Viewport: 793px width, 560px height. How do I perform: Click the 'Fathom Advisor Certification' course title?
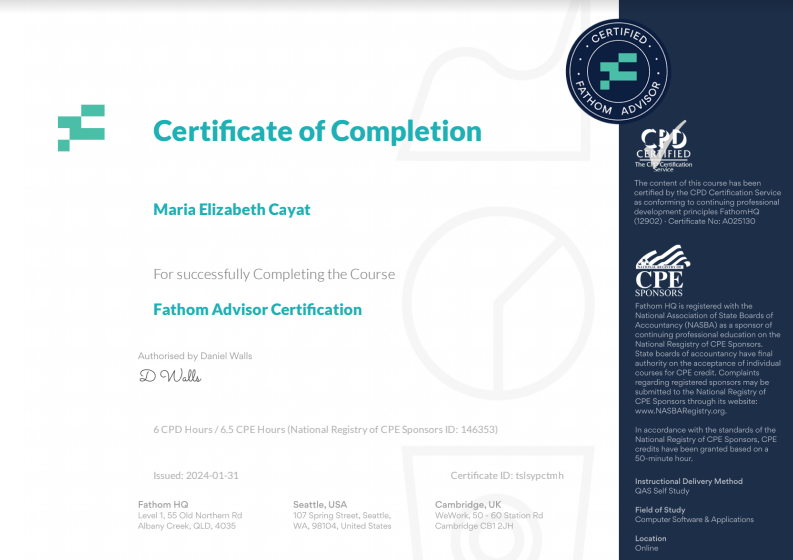[257, 309]
